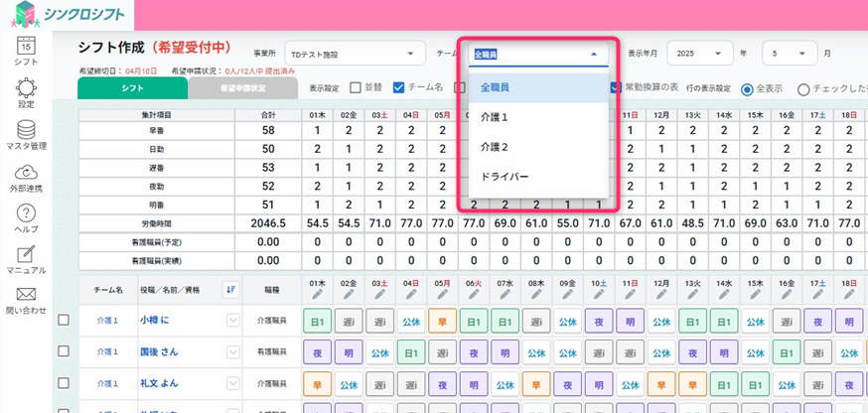The height and width of the screenshot is (413, 868).
Task: Click the 早 shift for 礼文 よん on 01木
Action: [x=317, y=383]
